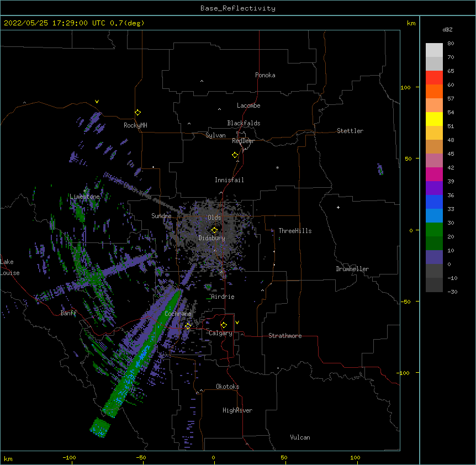Click the Base_Reflectivity title
The width and height of the screenshot is (476, 465).
tap(238, 8)
